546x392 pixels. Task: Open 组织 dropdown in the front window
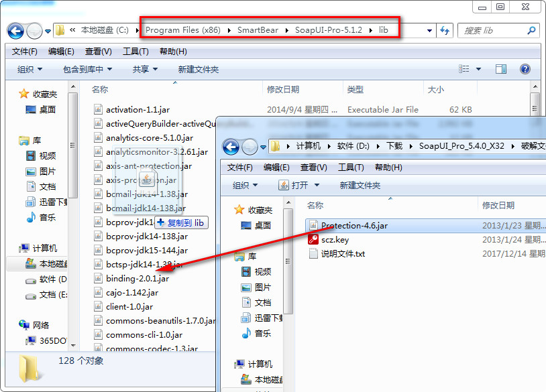[x=245, y=185]
